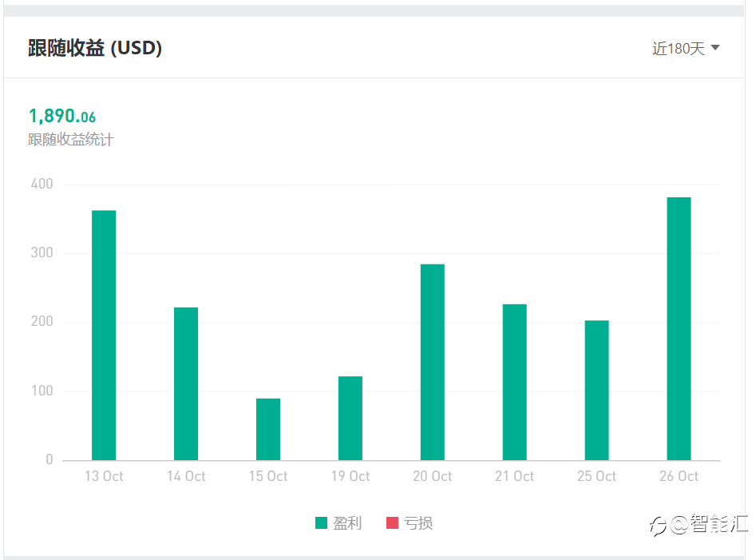The width and height of the screenshot is (756, 560).
Task: Select the 19 Oct bar
Action: click(x=350, y=418)
